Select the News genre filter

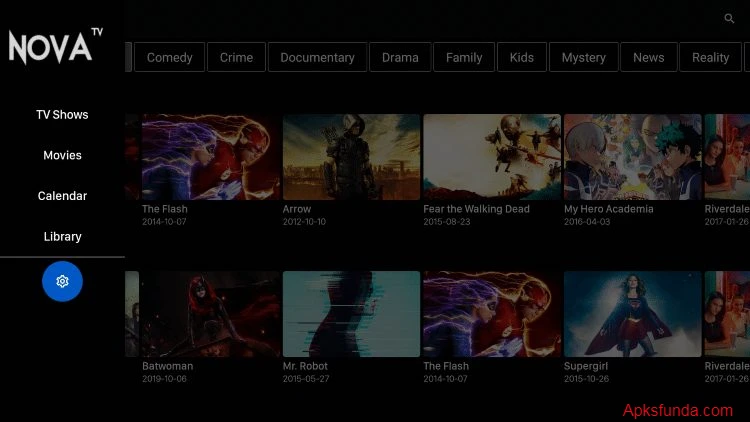coord(649,57)
